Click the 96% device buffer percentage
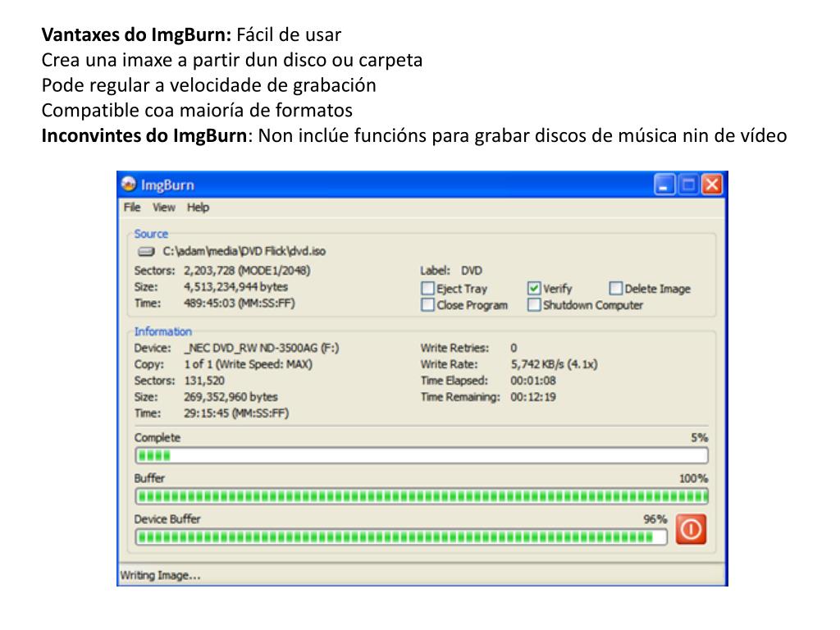Image resolution: width=840 pixels, height=630 pixels. tap(655, 519)
